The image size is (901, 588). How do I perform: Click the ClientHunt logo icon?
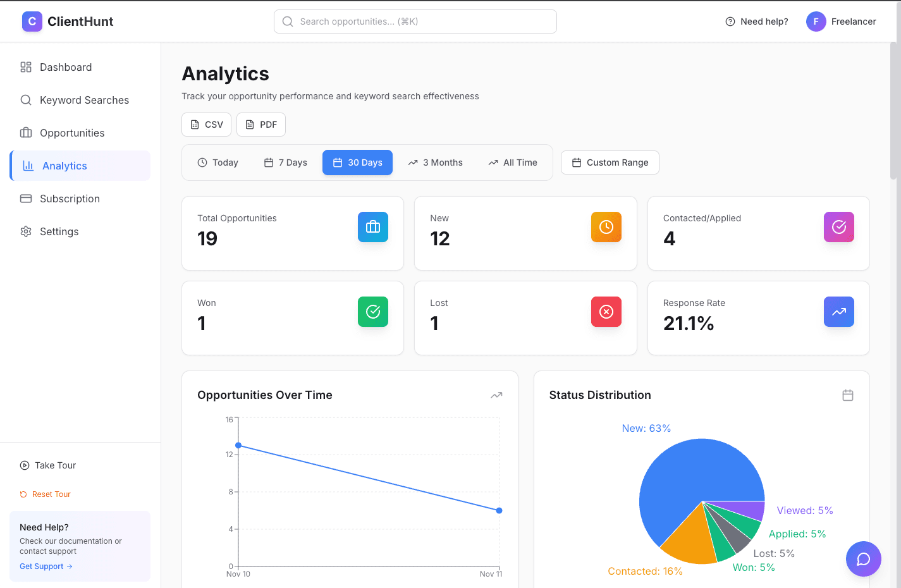[x=32, y=21]
